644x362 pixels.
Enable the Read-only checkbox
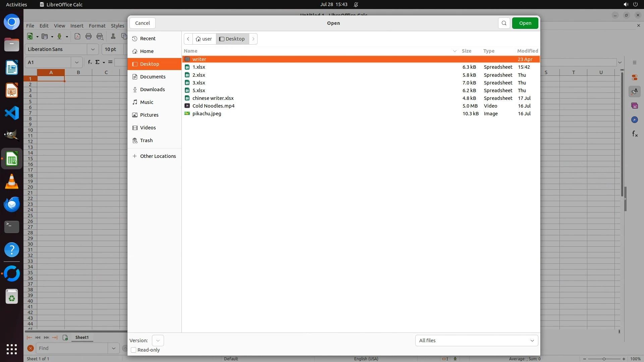[133, 350]
